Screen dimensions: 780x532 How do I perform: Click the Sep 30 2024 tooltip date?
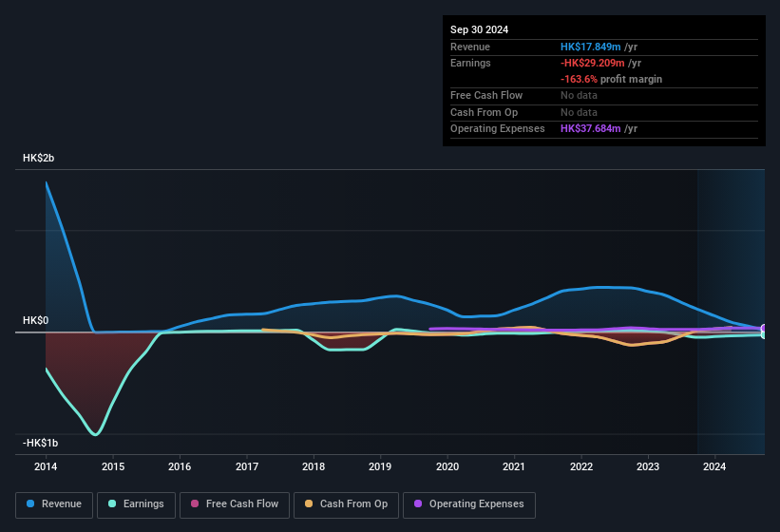coord(479,29)
